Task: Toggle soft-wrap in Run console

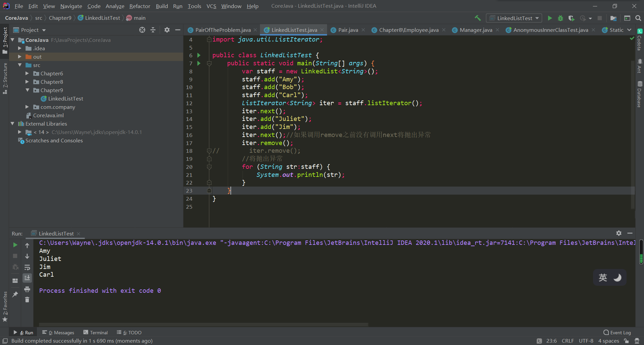Action: pos(27,267)
